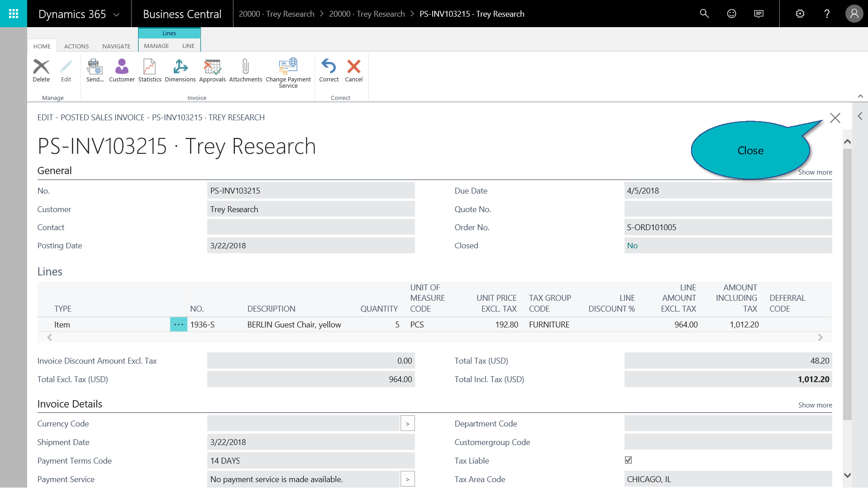Viewport: 868px width, 488px height.
Task: Click Change Payment Service icon
Action: tap(288, 72)
